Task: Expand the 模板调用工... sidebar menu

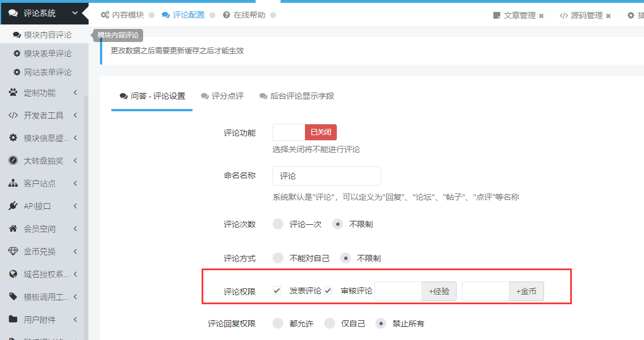Action: [75, 296]
